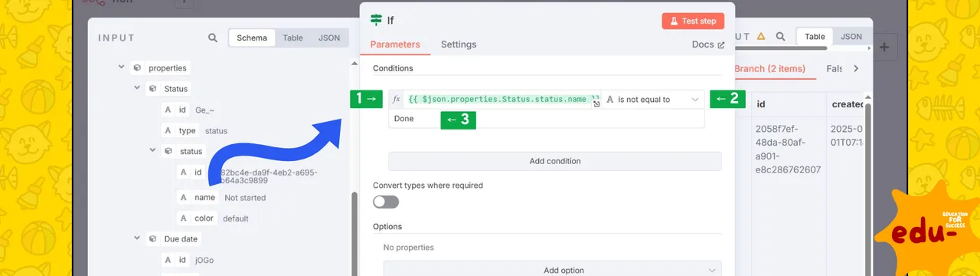The height and width of the screenshot is (276, 980).
Task: Collapse the lowercase status tree node
Action: tap(153, 151)
